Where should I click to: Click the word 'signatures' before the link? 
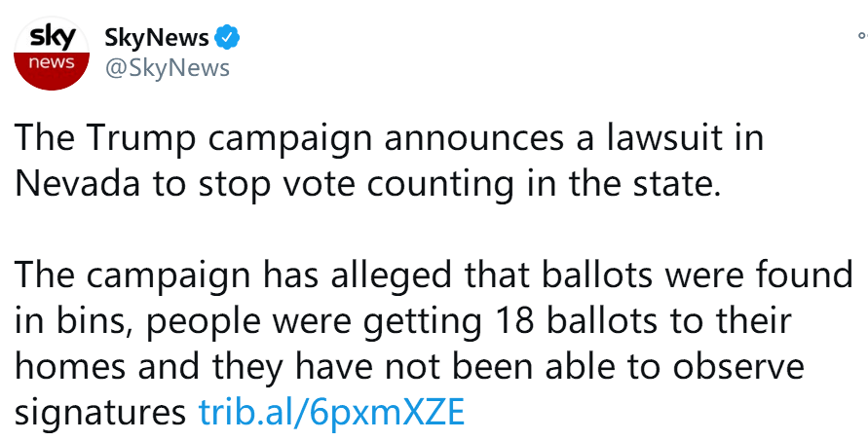pos(100,414)
